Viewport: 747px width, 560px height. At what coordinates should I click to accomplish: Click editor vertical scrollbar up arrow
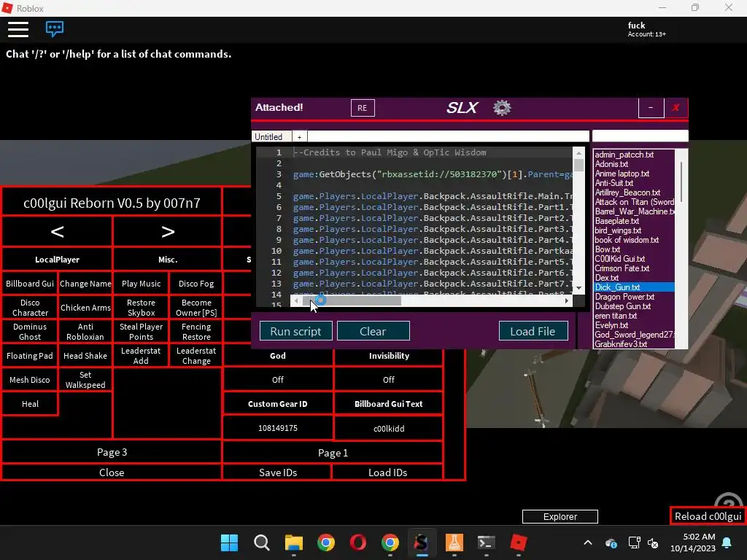(x=578, y=153)
